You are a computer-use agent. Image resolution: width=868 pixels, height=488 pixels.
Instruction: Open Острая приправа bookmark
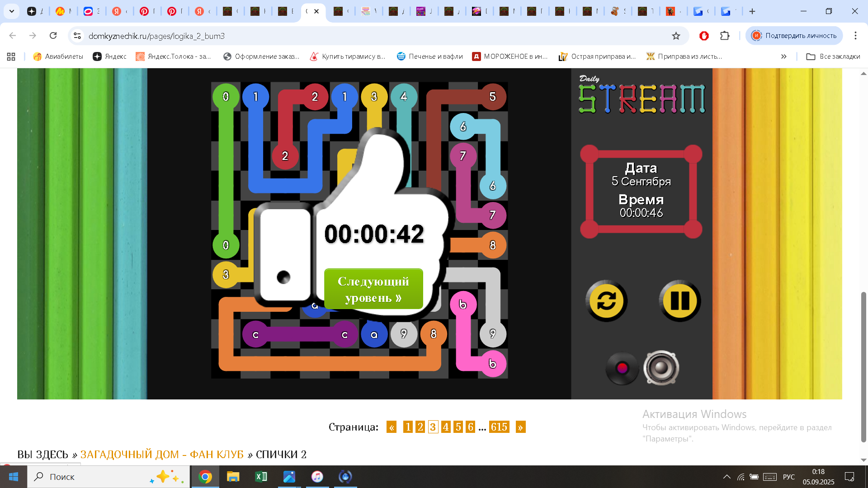(x=597, y=56)
